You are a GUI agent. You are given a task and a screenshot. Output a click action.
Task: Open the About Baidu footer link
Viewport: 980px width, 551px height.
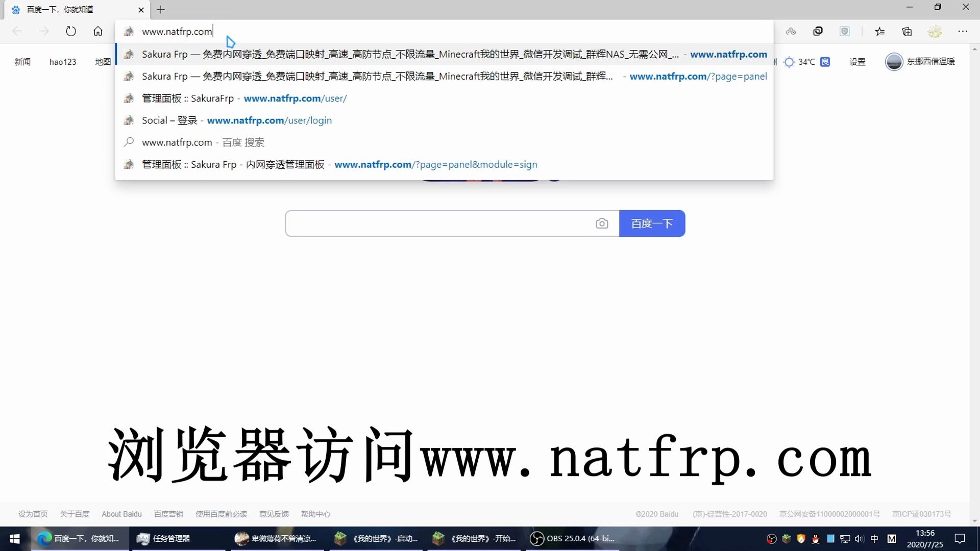point(121,514)
